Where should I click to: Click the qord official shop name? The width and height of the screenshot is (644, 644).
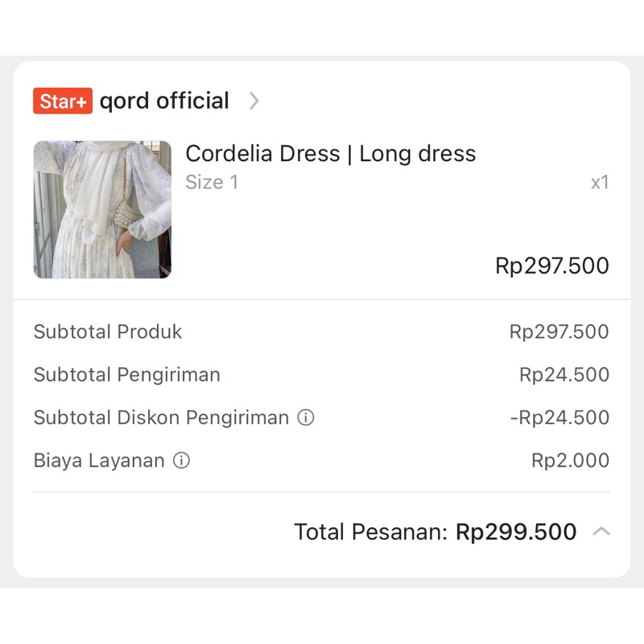164,101
